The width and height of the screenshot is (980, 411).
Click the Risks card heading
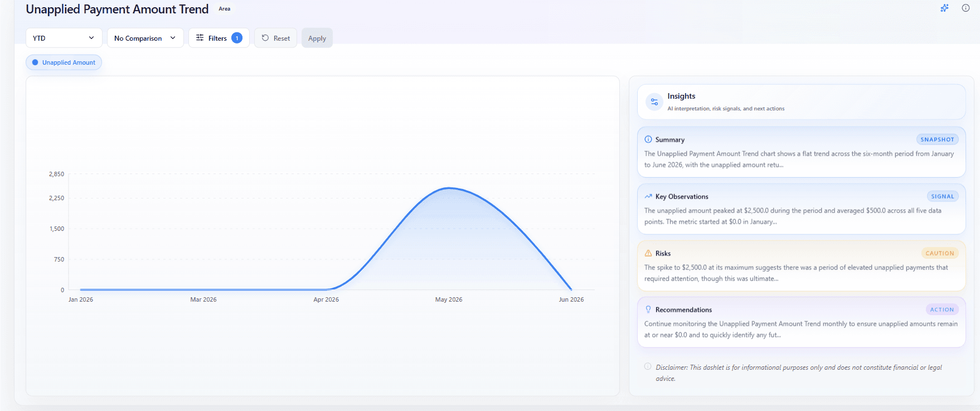click(663, 253)
